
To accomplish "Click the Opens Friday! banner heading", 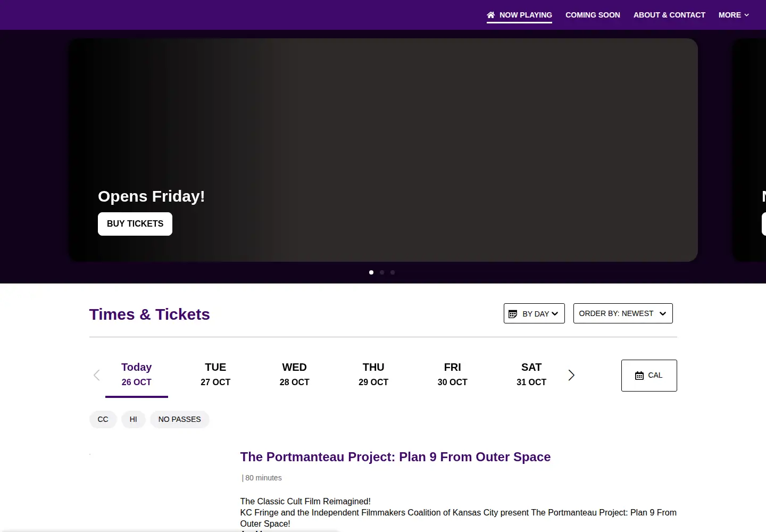I will click(152, 196).
